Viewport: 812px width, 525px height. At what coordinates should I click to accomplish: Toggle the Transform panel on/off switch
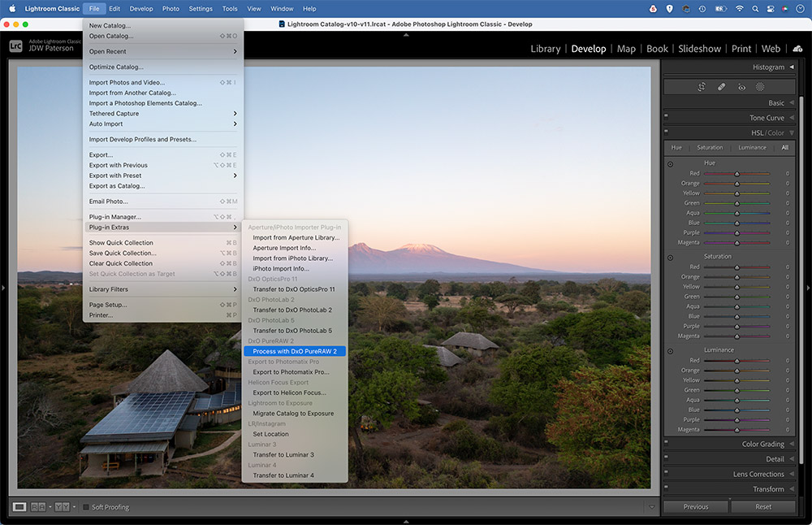click(666, 487)
